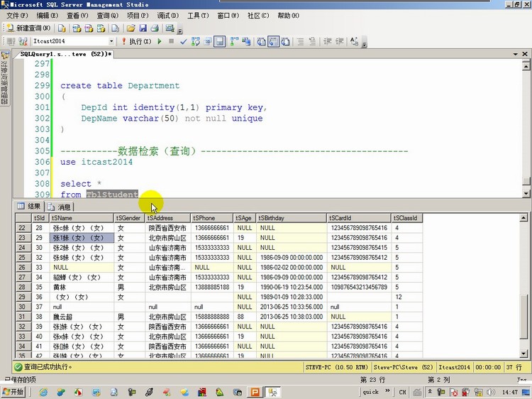The image size is (532, 399).
Task: Click Uncomment Selected Lines icon
Action: tap(312, 41)
